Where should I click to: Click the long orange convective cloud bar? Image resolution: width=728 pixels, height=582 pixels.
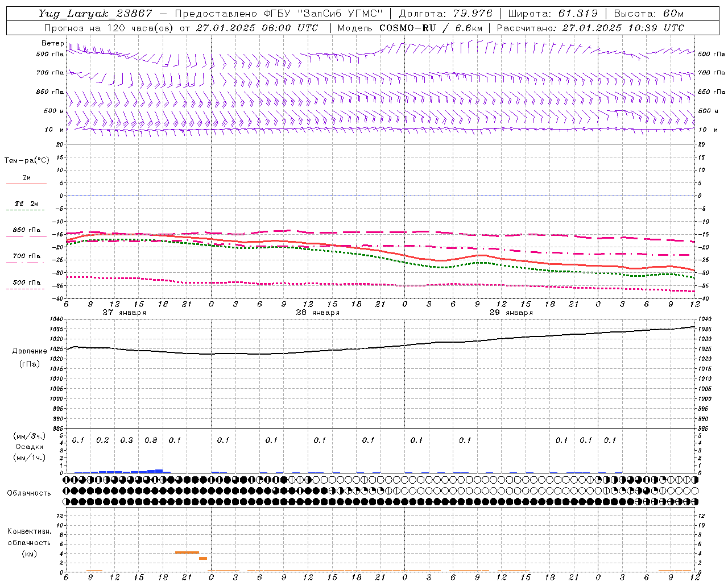187,552
